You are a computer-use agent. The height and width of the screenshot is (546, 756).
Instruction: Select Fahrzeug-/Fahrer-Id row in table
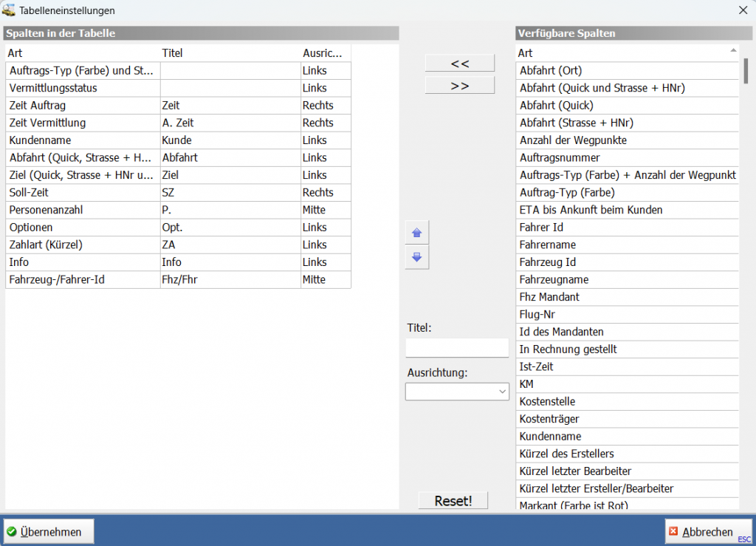pyautogui.click(x=81, y=280)
